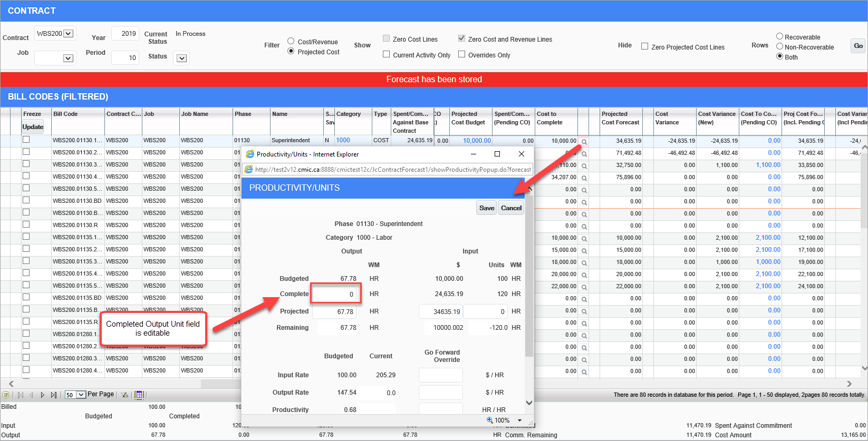Enable the Overrides Only checkbox
Viewport: 868px width, 441px height.
coord(462,54)
